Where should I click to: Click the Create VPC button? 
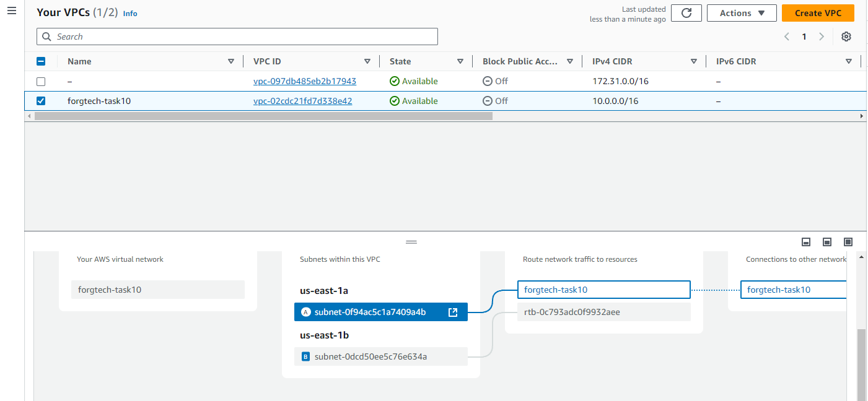[x=817, y=13]
